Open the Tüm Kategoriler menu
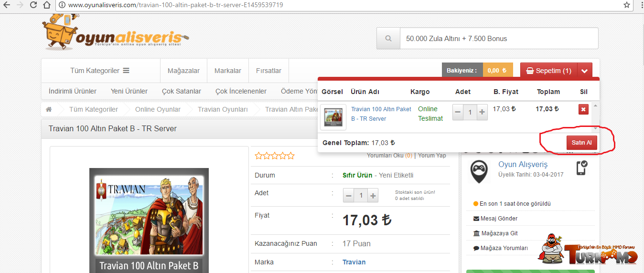Image resolution: width=644 pixels, height=273 pixels. 100,71
